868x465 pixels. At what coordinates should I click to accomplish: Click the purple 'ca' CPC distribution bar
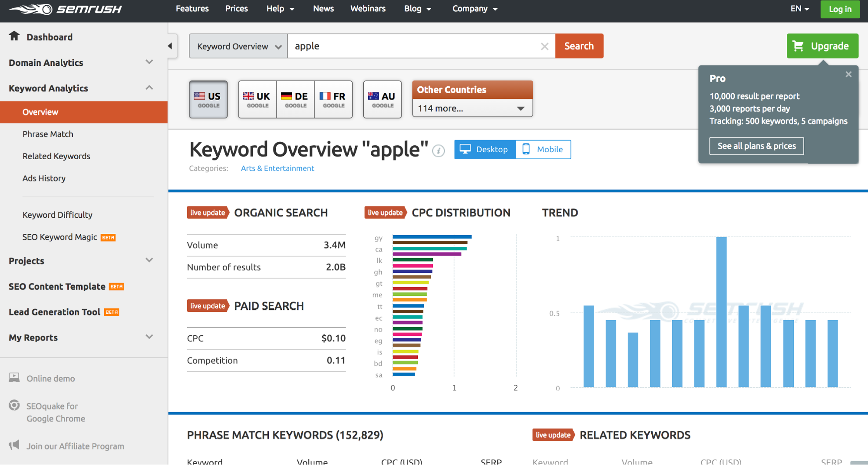pos(427,254)
